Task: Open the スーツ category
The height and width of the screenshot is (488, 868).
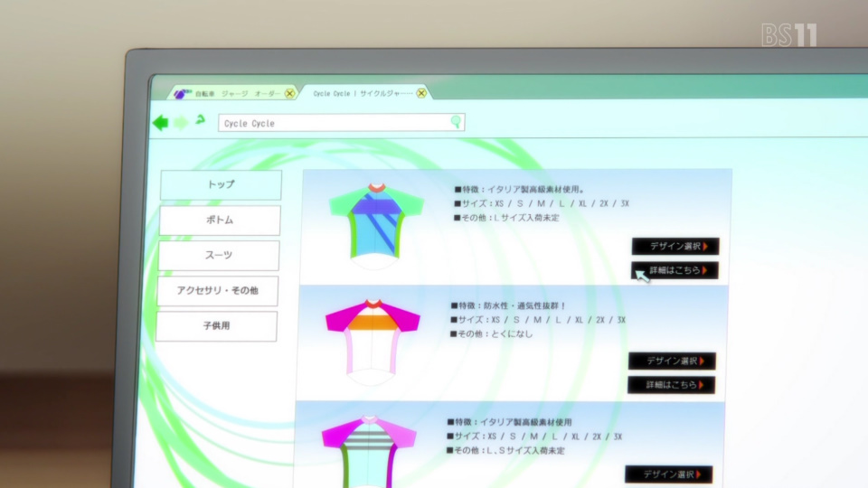Action: (219, 255)
